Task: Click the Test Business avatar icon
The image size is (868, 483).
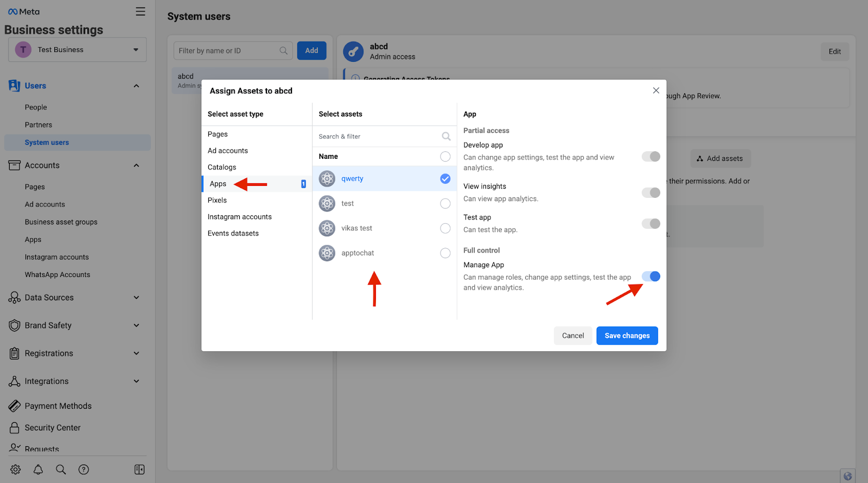Action: [23, 49]
